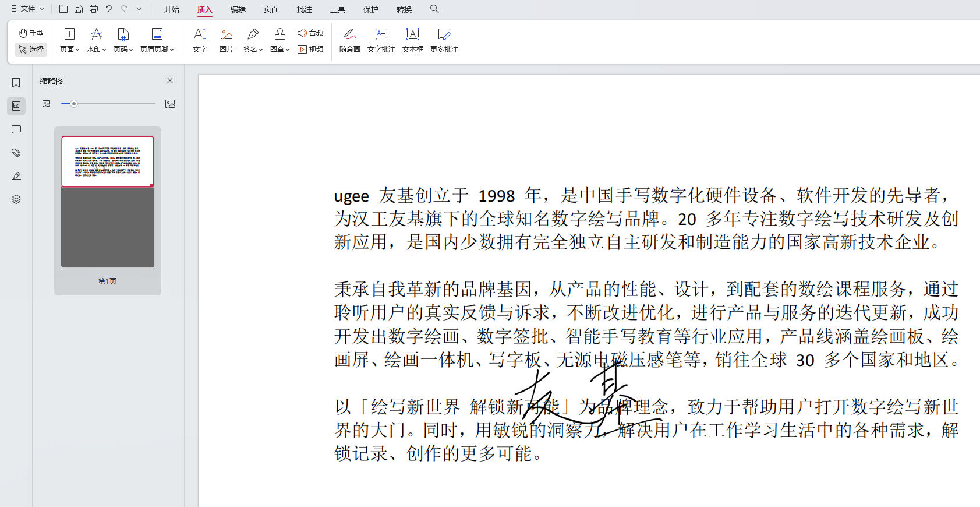
Task: Switch to the 编辑 tab
Action: tap(238, 9)
